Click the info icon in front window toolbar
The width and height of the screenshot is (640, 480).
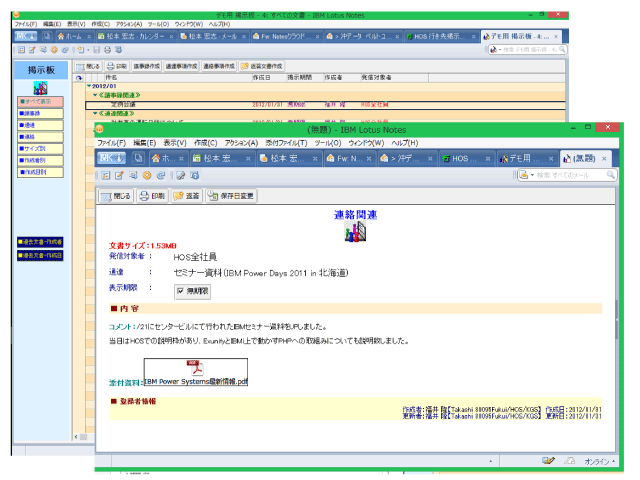click(195, 176)
